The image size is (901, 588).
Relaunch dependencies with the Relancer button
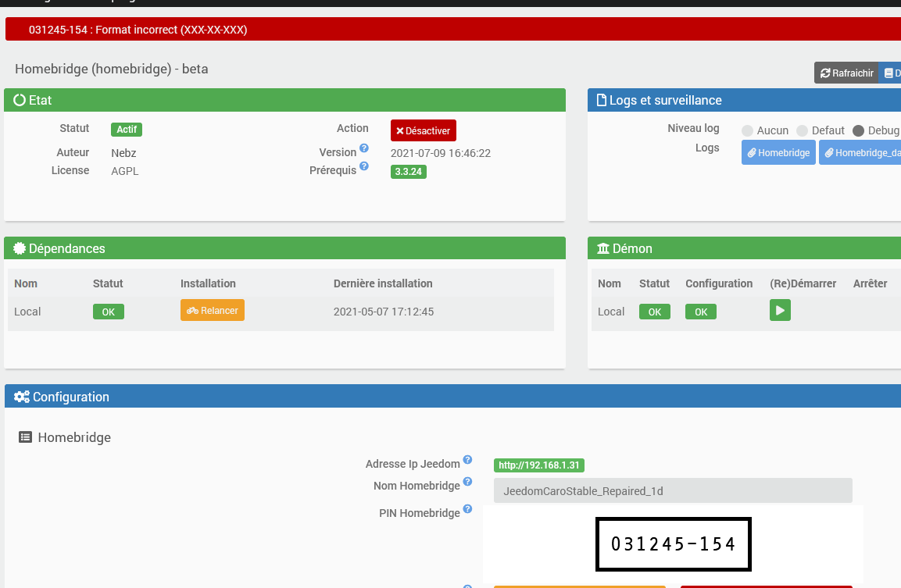213,310
